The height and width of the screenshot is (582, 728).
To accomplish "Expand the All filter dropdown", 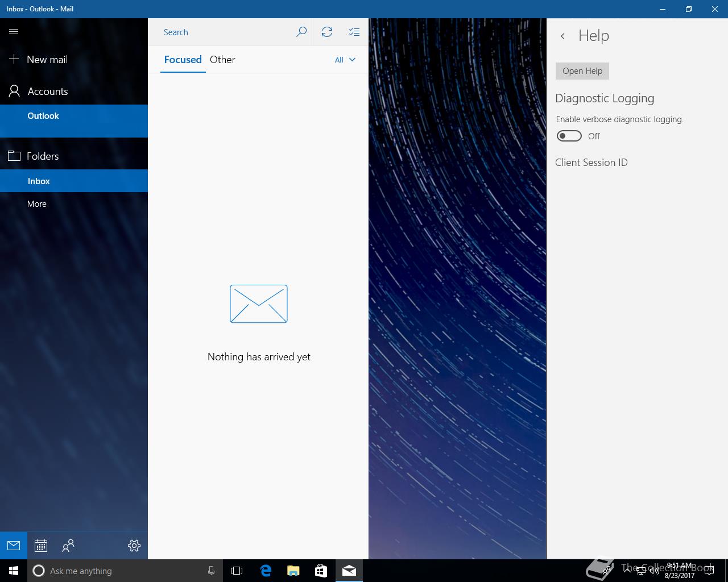I will click(345, 60).
